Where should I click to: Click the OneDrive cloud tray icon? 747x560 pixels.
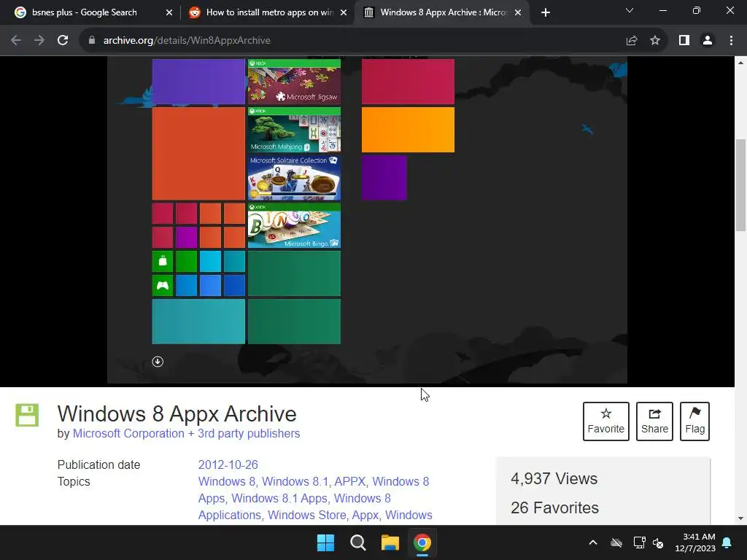pos(616,542)
